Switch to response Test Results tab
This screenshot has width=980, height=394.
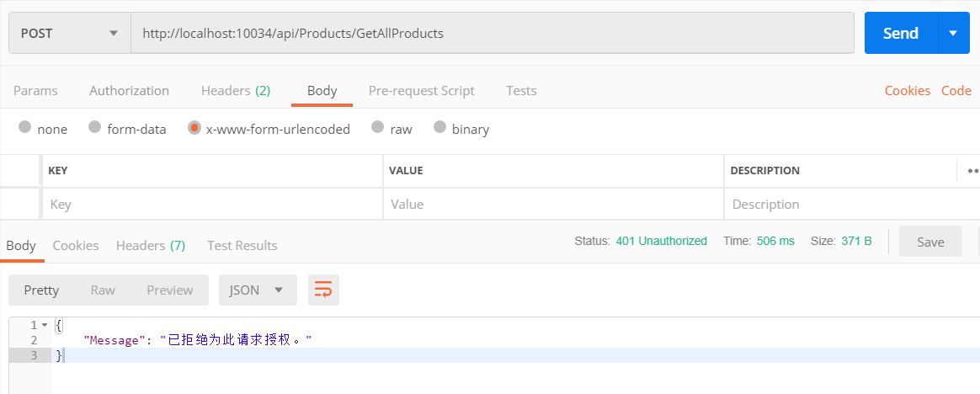[242, 245]
